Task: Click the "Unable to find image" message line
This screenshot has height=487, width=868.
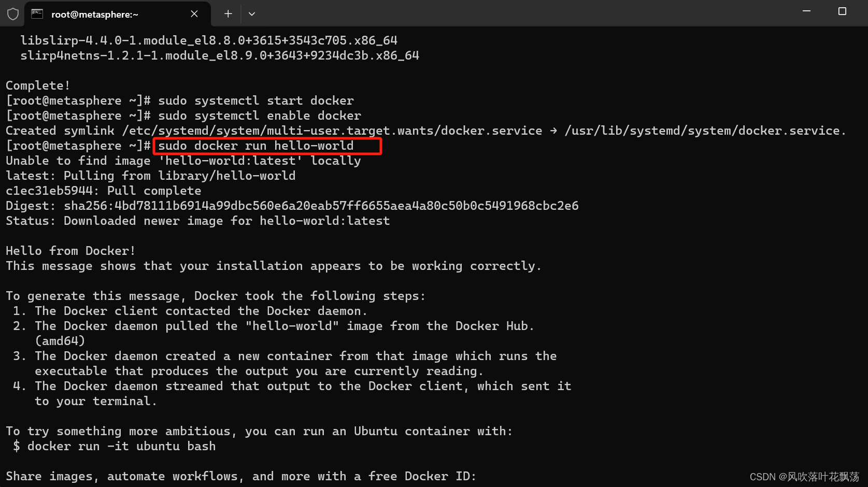Action: (183, 161)
